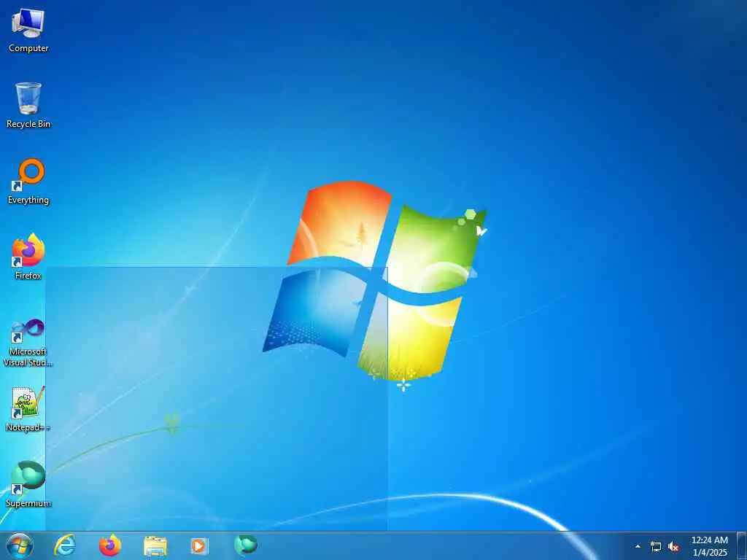
Task: Select the Supermium desktop shortcut
Action: coord(28,484)
